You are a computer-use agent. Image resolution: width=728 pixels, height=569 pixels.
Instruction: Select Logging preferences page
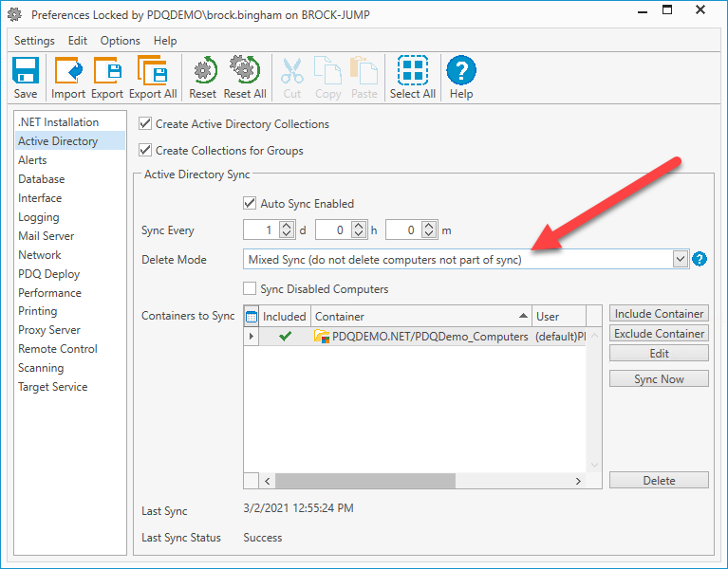pos(69,217)
